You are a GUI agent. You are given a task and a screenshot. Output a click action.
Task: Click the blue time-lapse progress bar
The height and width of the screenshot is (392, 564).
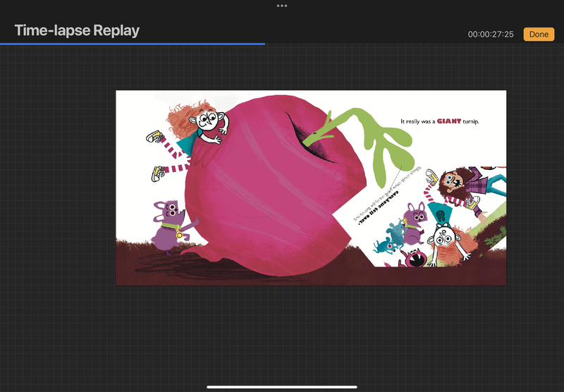coord(133,44)
